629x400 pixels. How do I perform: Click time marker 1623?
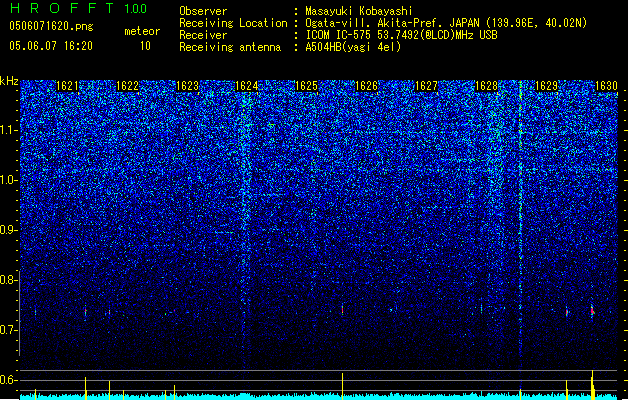click(187, 86)
